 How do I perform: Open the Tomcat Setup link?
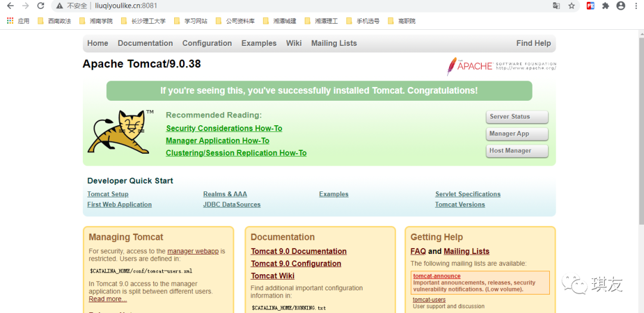tap(107, 194)
